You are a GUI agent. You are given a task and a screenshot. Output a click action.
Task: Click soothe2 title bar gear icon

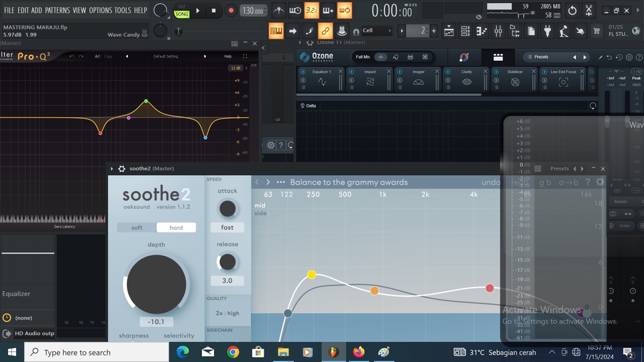[121, 169]
